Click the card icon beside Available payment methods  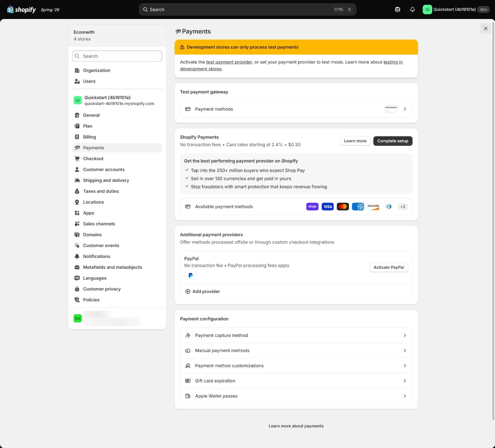click(x=188, y=207)
